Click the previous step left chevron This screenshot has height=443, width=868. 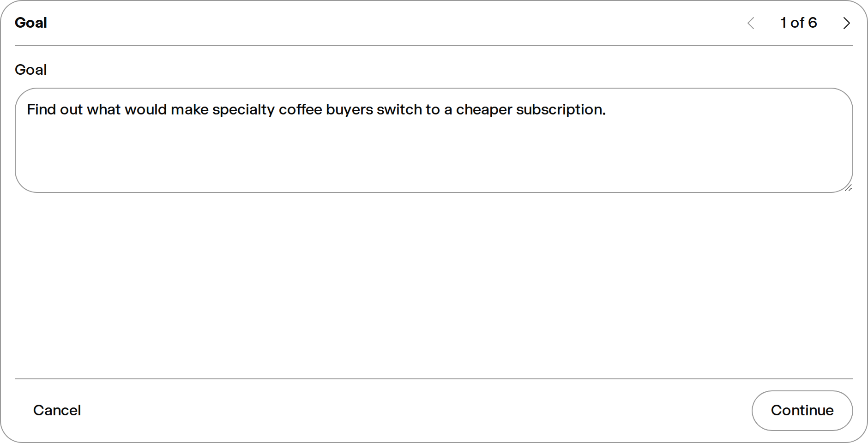(751, 23)
